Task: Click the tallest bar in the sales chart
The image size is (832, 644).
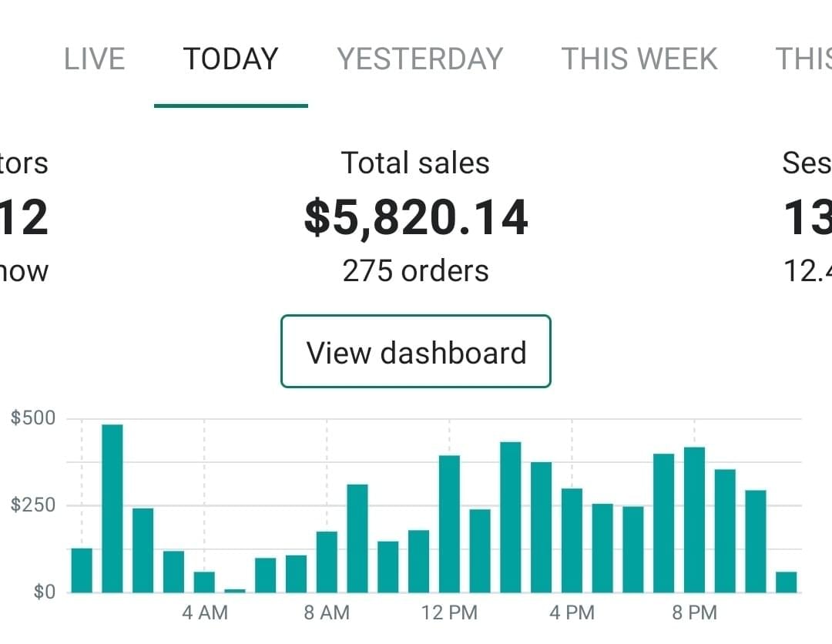Action: tap(112, 508)
